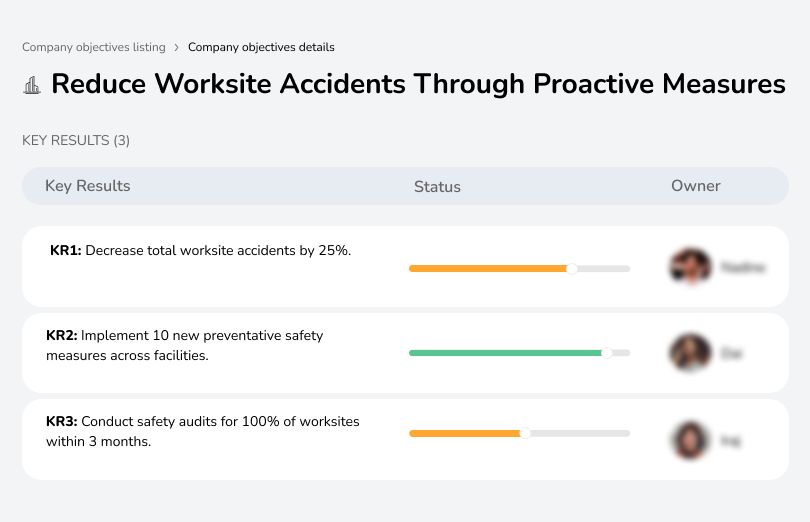Click the Company objectives details breadcrumb
The width and height of the screenshot is (810, 522).
(261, 47)
